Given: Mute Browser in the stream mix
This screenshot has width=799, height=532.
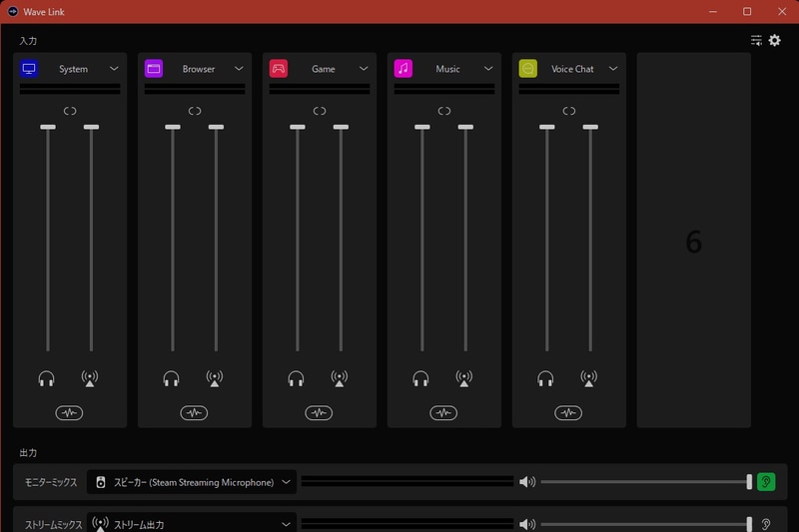Looking at the screenshot, I should point(215,378).
